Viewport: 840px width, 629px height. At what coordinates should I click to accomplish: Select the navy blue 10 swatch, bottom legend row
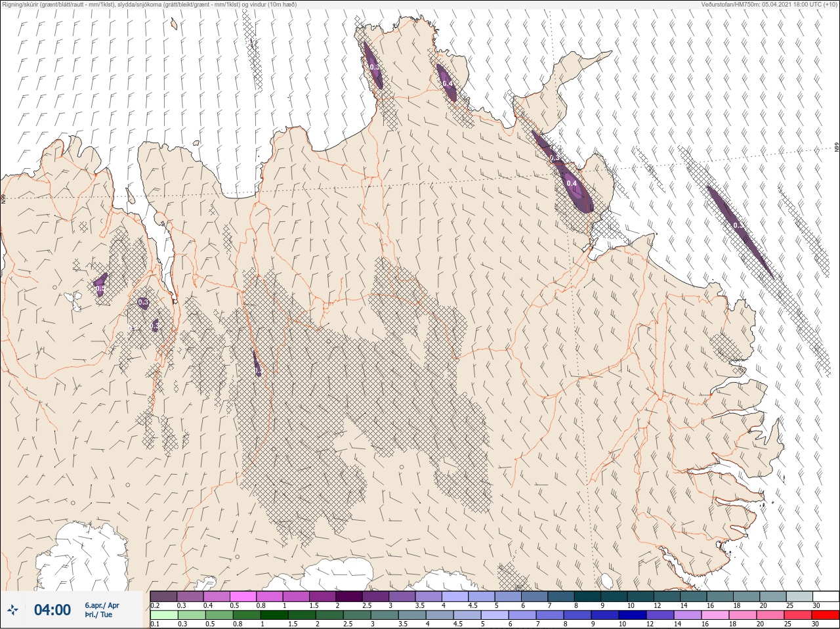[x=633, y=615]
